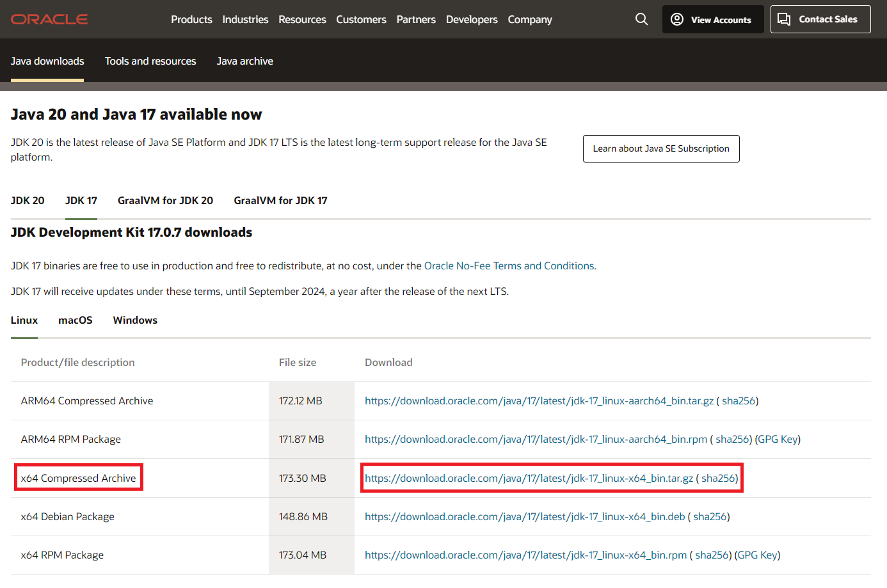Download the linux-x64 rpm package link
This screenshot has width=887, height=588.
[525, 555]
